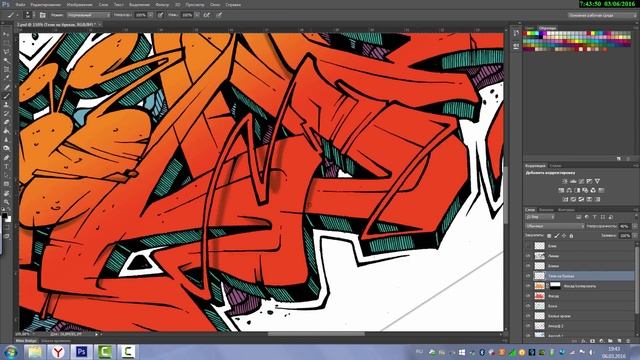Screen dimensions: 640x360
Task: Select the History Brush tool
Action: (x=6, y=113)
